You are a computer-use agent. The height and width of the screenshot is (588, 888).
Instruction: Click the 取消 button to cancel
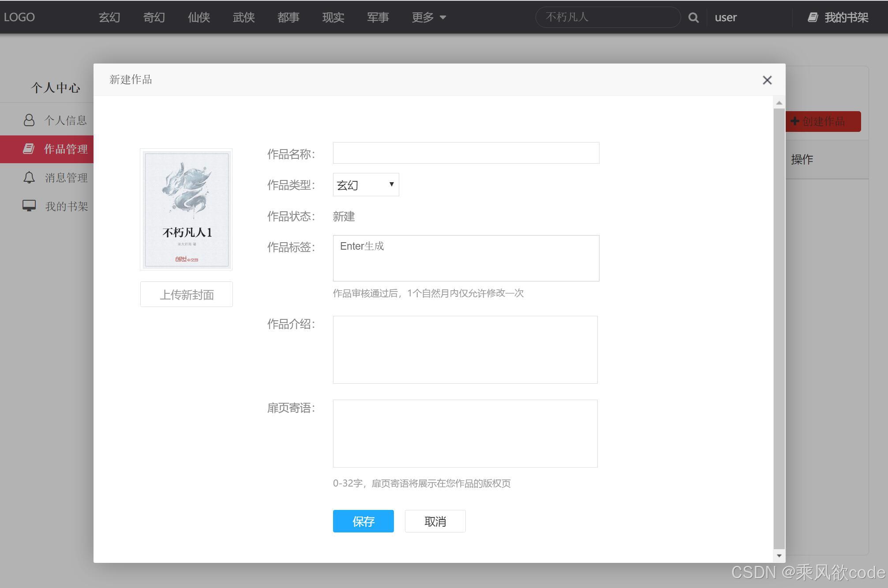coord(435,521)
